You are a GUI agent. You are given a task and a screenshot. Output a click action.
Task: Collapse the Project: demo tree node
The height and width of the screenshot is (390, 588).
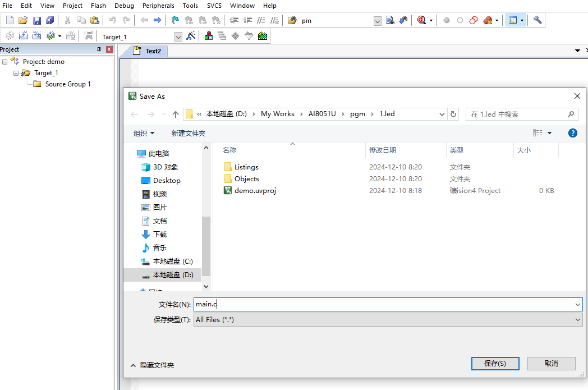(x=4, y=62)
